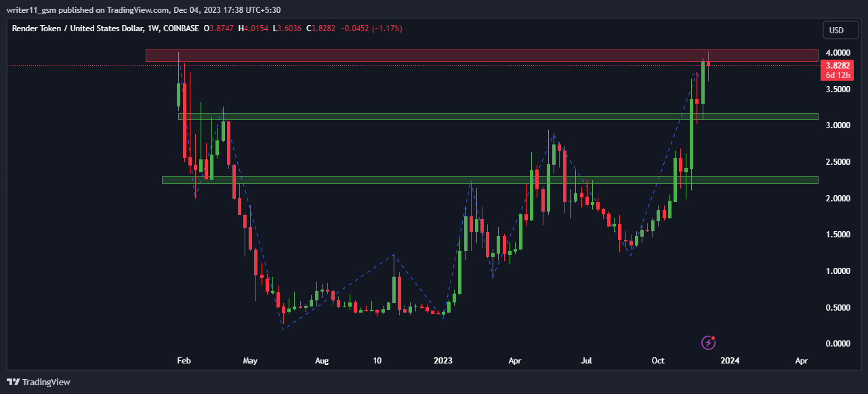The width and height of the screenshot is (868, 394).
Task: Select the lower green support zone rectangle
Action: [490, 180]
